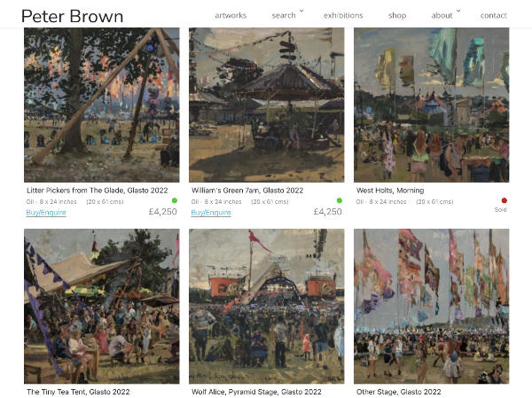Viewport: 532px width, 398px height.
Task: Expand the search menu chevron
Action: tap(301, 12)
